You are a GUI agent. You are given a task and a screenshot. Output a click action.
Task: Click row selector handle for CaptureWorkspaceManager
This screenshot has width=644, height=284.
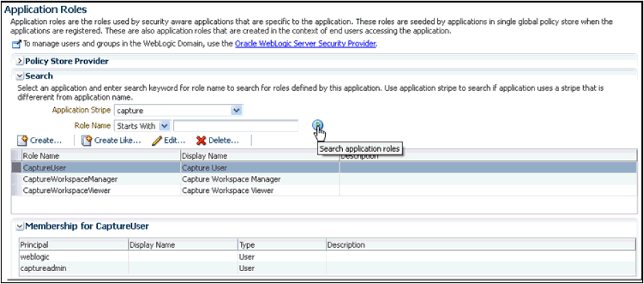pyautogui.click(x=16, y=179)
